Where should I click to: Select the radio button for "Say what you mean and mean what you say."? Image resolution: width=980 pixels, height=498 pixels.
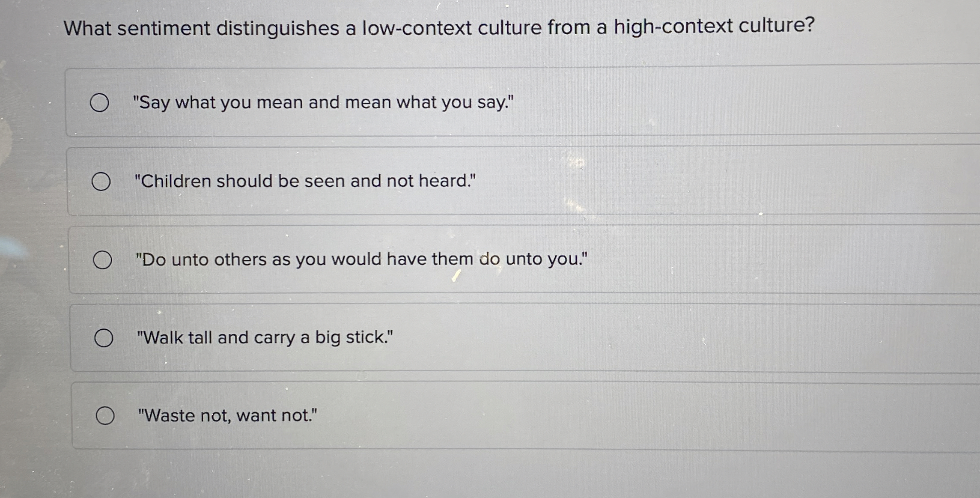(101, 102)
